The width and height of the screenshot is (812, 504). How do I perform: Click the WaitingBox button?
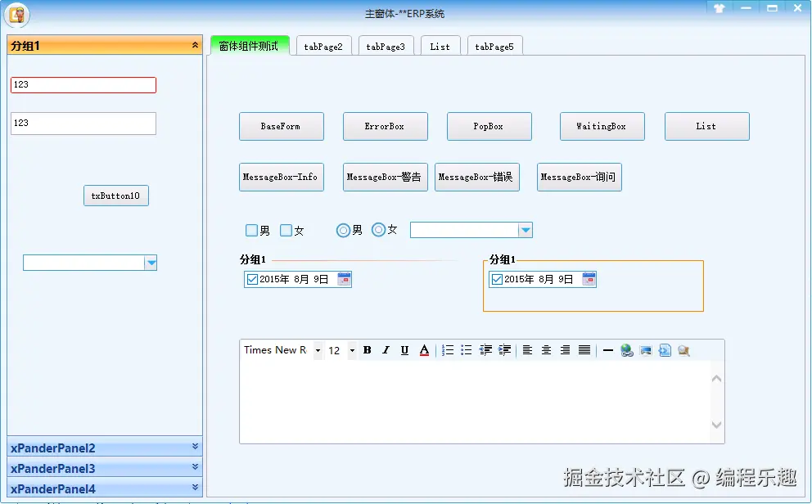602,126
